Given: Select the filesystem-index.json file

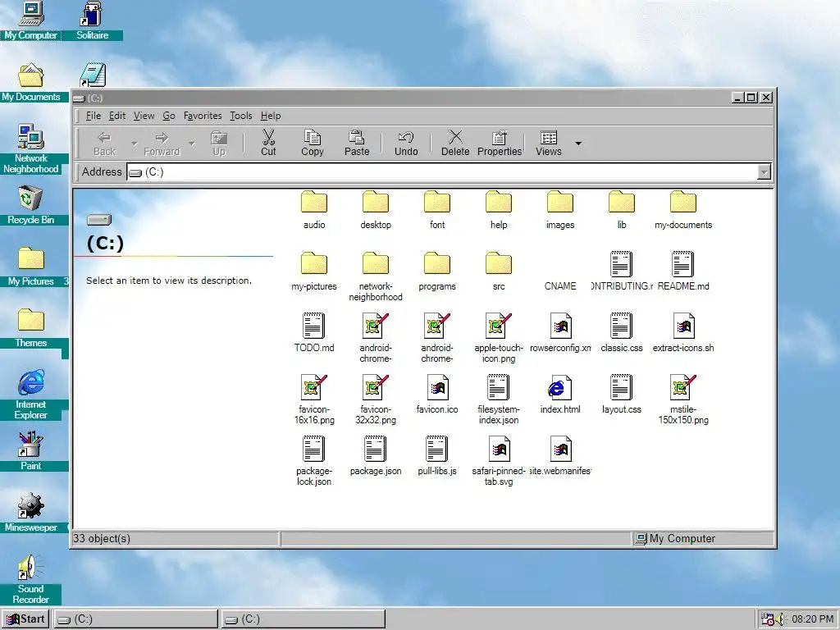Looking at the screenshot, I should (499, 399).
